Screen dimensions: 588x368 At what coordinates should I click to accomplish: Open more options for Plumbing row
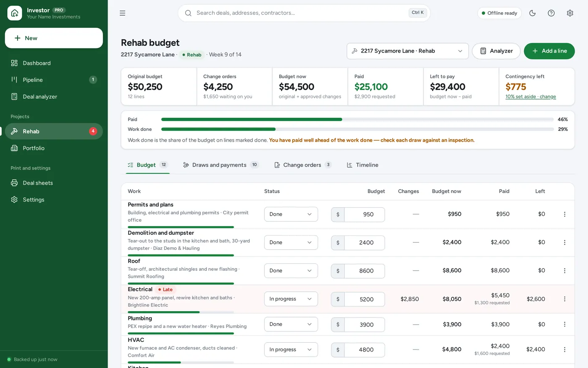(x=564, y=324)
